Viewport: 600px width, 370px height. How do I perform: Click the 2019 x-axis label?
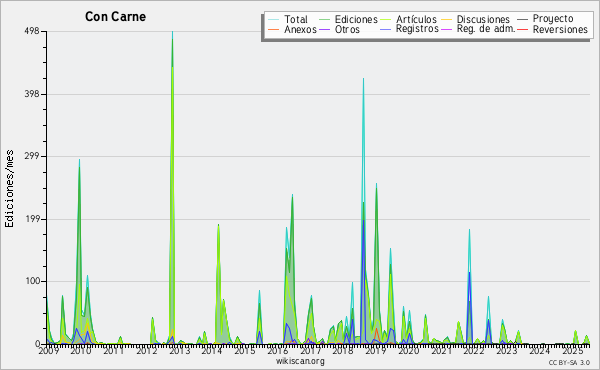[376, 351]
